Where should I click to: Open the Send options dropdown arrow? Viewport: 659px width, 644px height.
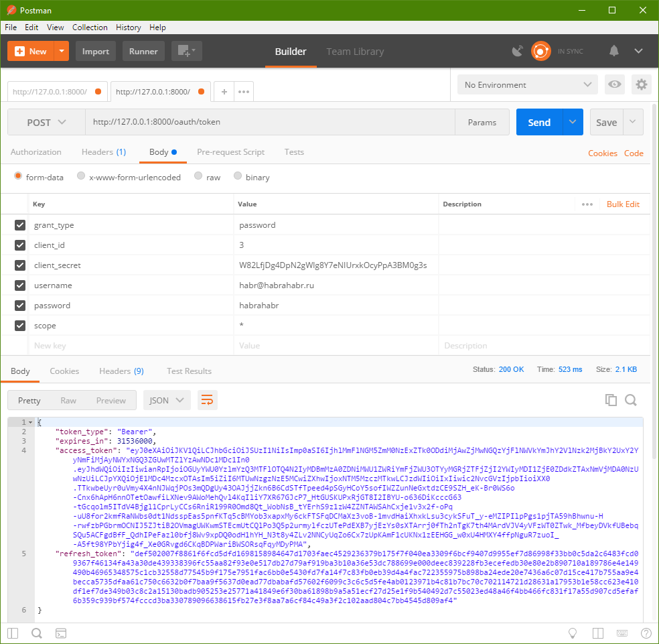coord(573,122)
